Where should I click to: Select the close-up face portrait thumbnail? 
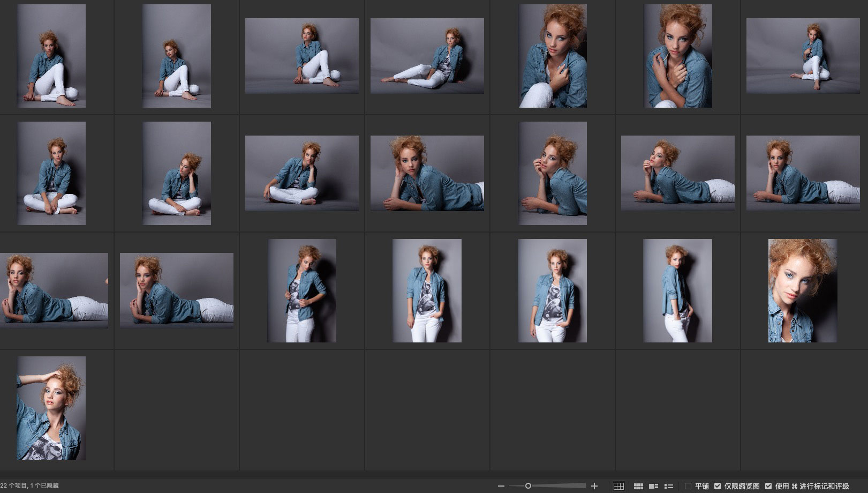(802, 290)
